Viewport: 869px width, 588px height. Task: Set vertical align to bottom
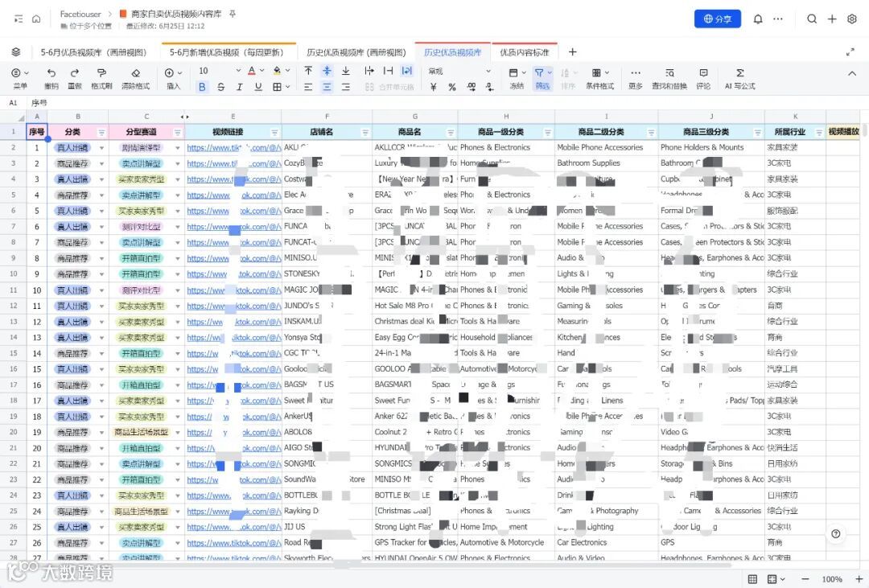346,71
